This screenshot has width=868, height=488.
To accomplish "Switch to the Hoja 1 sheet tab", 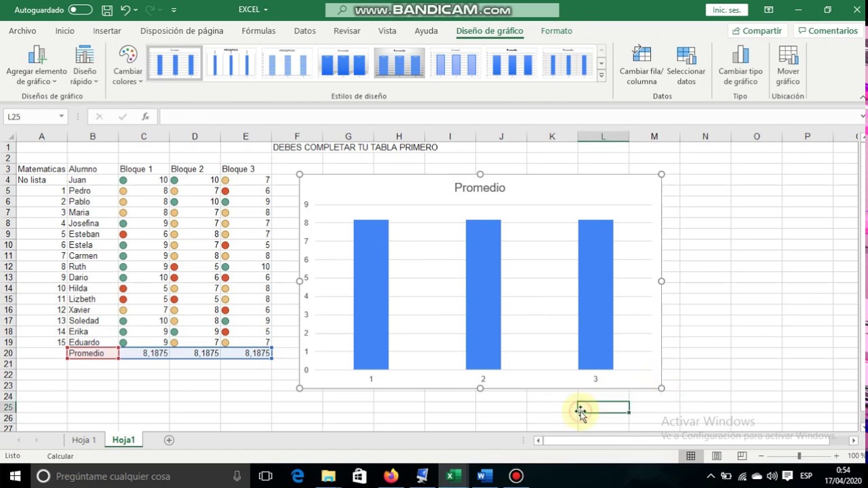I will [x=84, y=440].
